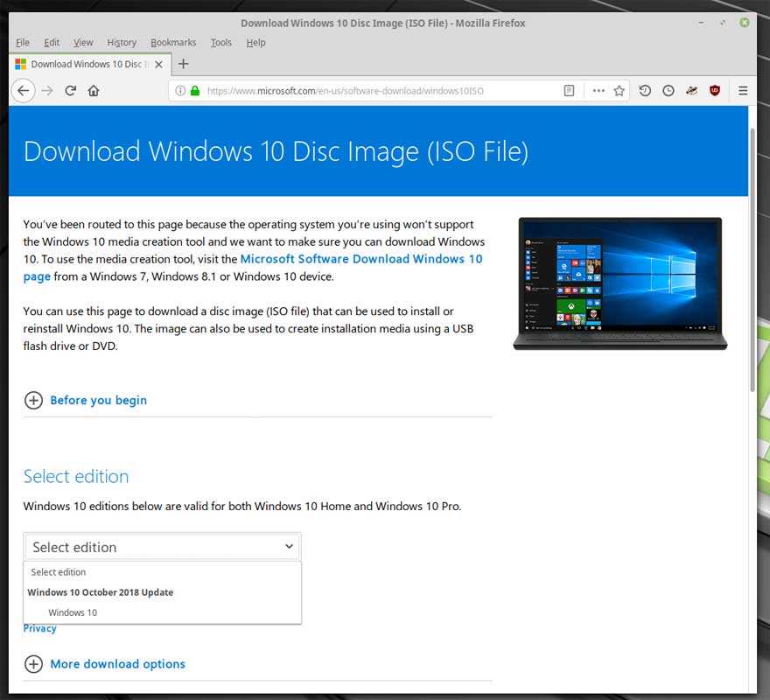This screenshot has height=700, width=770.
Task: Choose Windows 10 from the edition list
Action: (x=162, y=612)
